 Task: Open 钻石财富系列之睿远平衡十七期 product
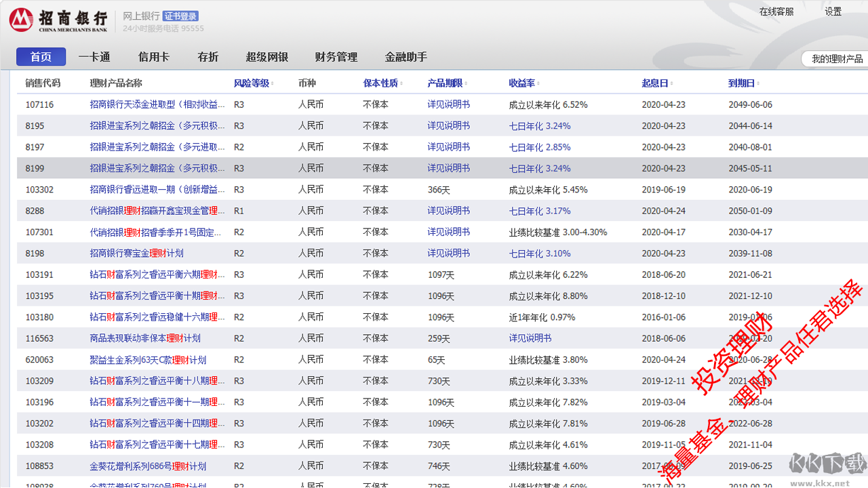(x=157, y=445)
